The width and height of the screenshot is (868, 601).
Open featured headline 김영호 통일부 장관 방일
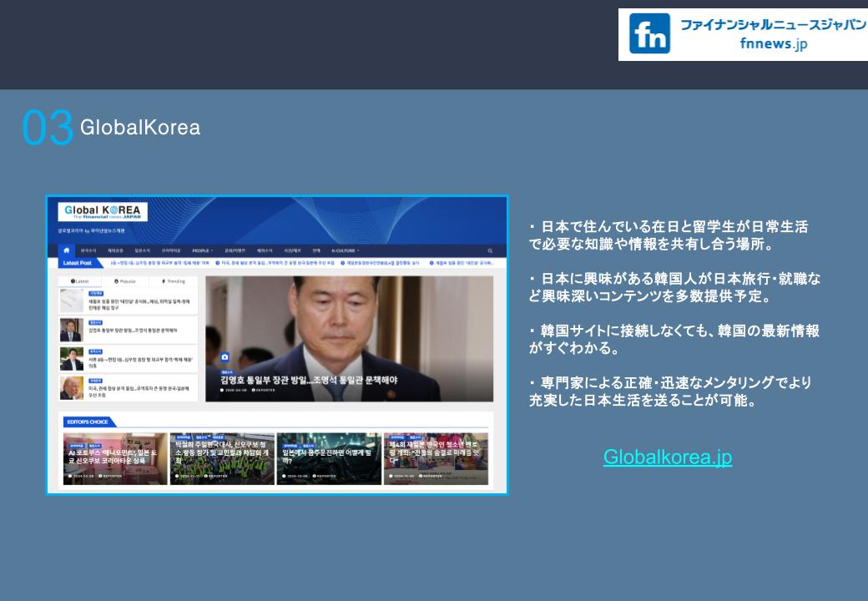[x=309, y=380]
